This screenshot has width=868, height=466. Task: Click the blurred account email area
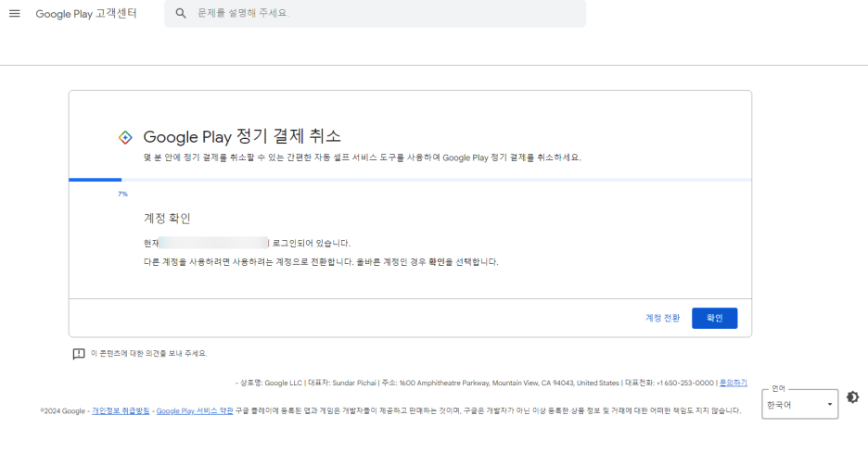213,243
